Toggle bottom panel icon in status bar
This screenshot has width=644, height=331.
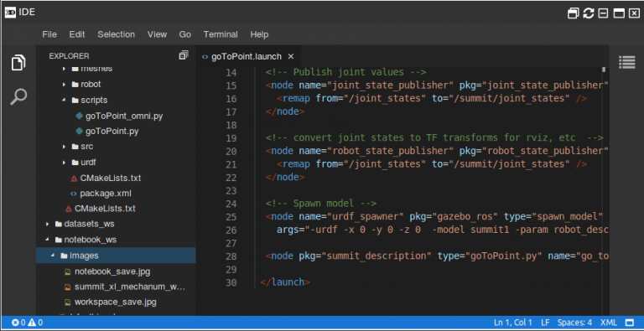pos(630,323)
